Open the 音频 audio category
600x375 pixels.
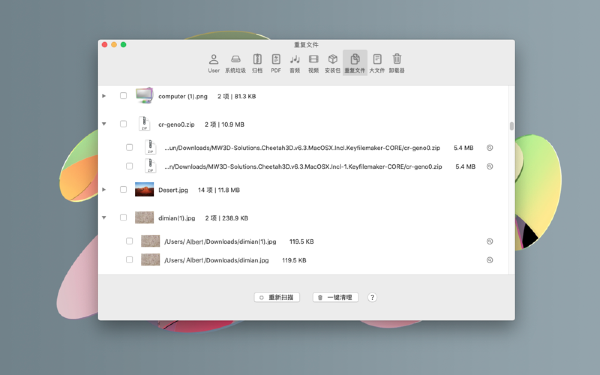click(295, 63)
